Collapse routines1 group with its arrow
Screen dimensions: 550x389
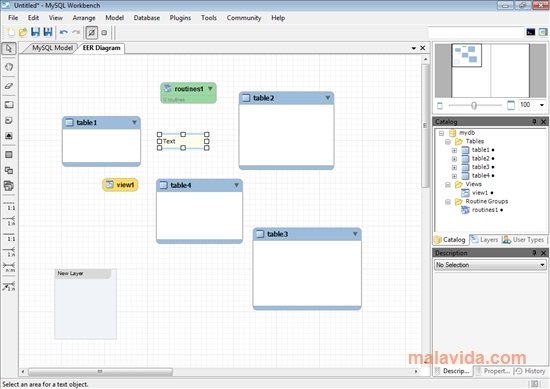point(210,89)
